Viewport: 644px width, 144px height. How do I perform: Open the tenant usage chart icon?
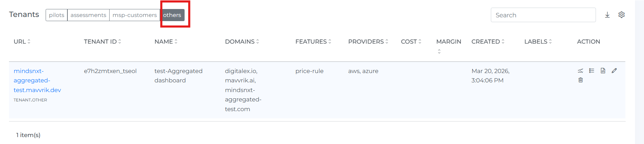coord(580,71)
